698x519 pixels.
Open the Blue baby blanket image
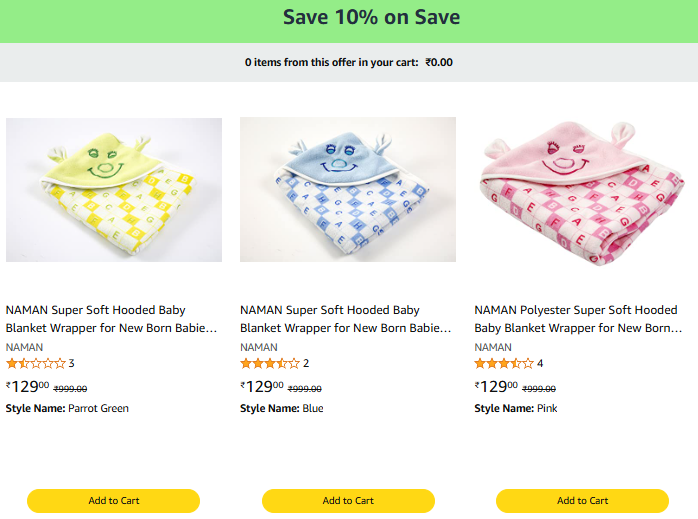348,190
